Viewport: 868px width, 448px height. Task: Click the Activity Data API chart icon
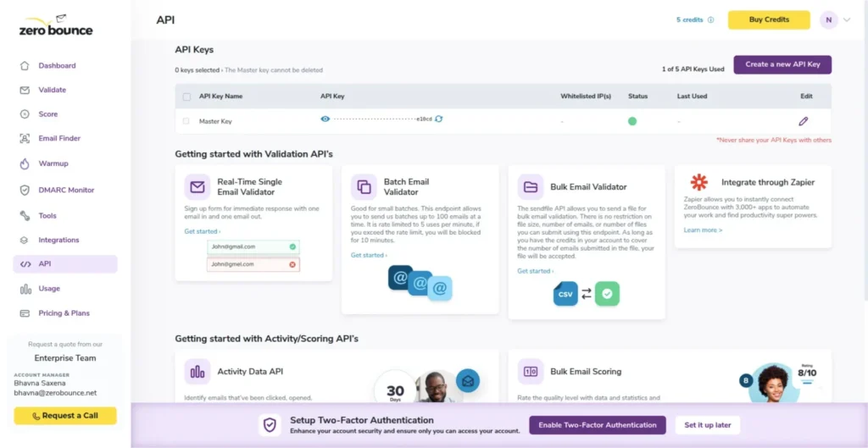(197, 372)
